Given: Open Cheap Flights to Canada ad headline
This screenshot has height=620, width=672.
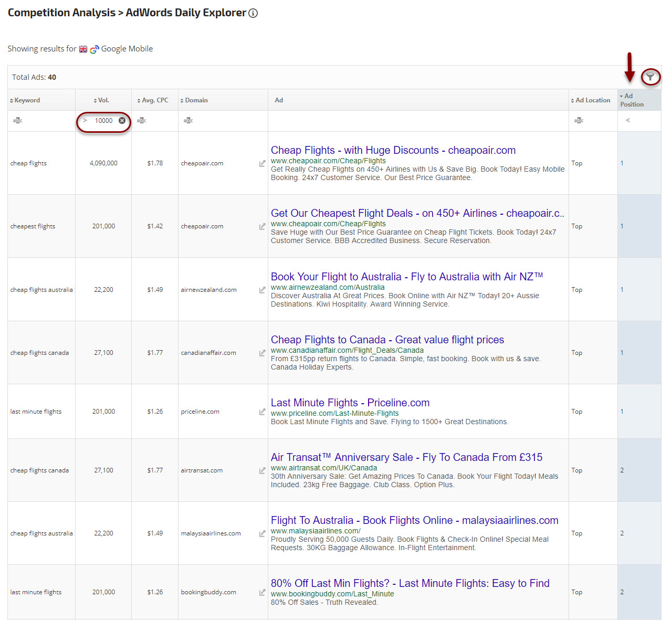Looking at the screenshot, I should click(387, 340).
